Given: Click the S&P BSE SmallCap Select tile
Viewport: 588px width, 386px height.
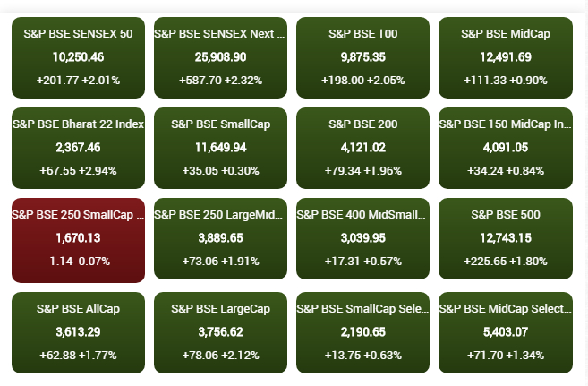Looking at the screenshot, I should (x=362, y=331).
